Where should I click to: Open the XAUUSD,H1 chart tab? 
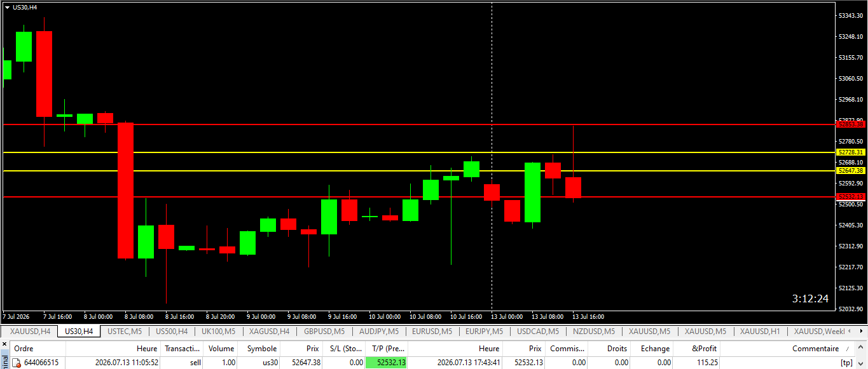(x=759, y=331)
